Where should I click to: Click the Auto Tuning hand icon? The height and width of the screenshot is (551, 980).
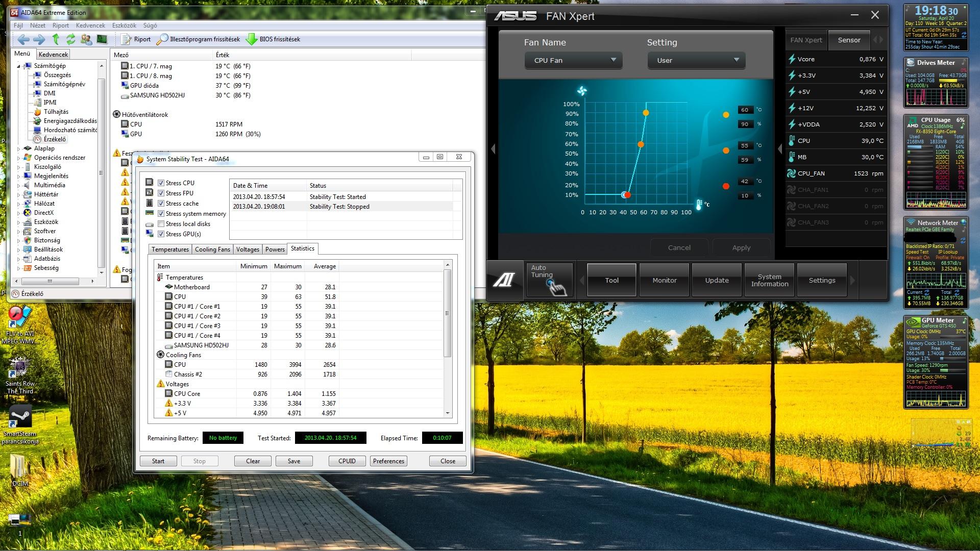tap(557, 287)
